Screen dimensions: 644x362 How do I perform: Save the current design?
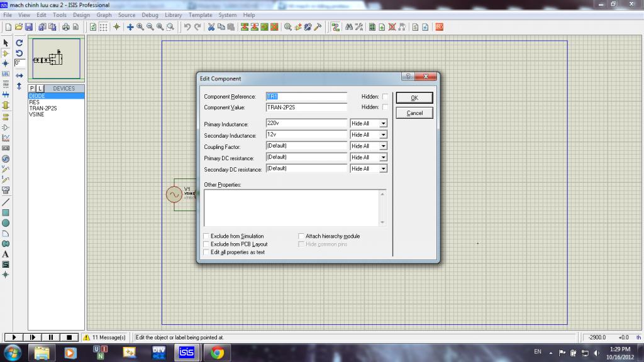(29, 27)
